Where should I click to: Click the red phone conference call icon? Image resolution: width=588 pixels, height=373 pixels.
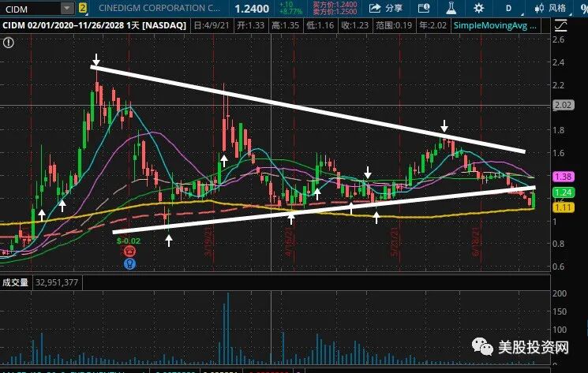pos(129,251)
